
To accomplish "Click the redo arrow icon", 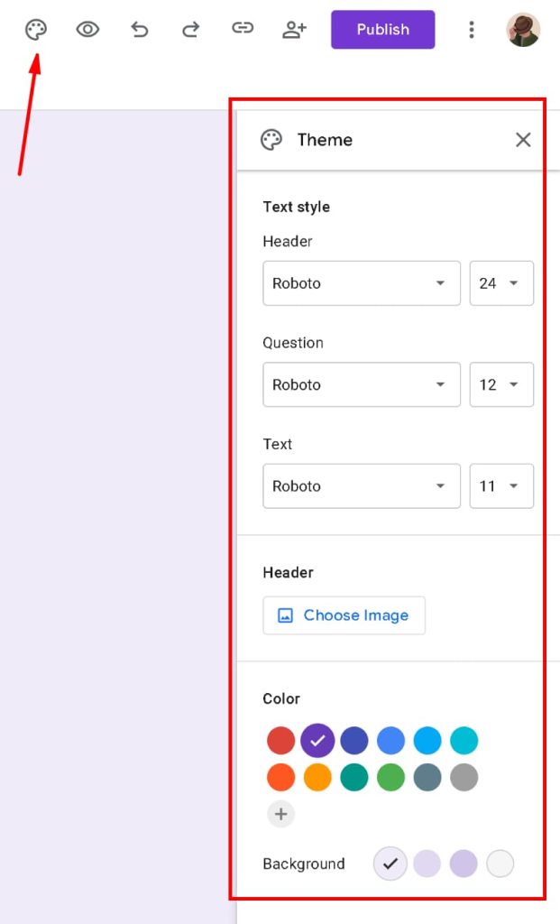I will pos(191,29).
